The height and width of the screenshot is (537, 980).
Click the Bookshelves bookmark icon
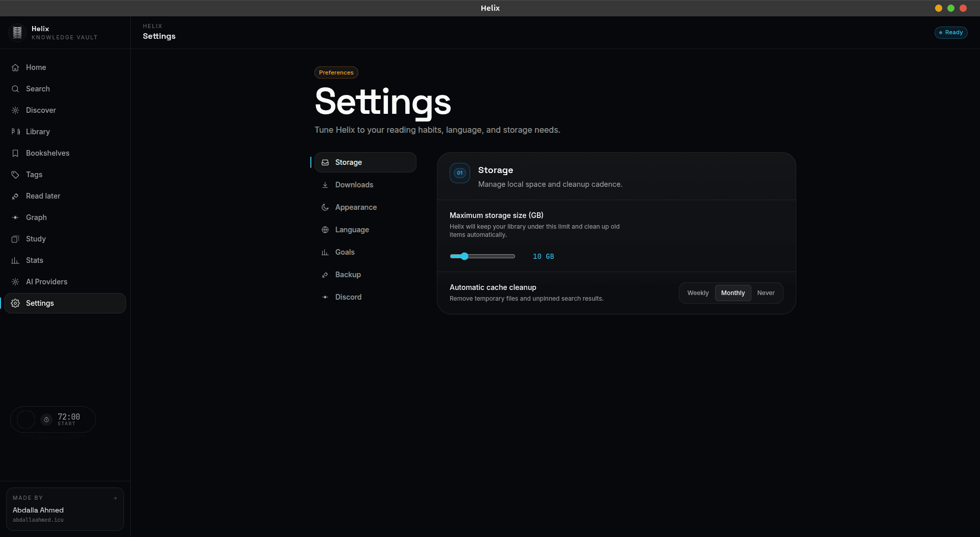pos(15,153)
